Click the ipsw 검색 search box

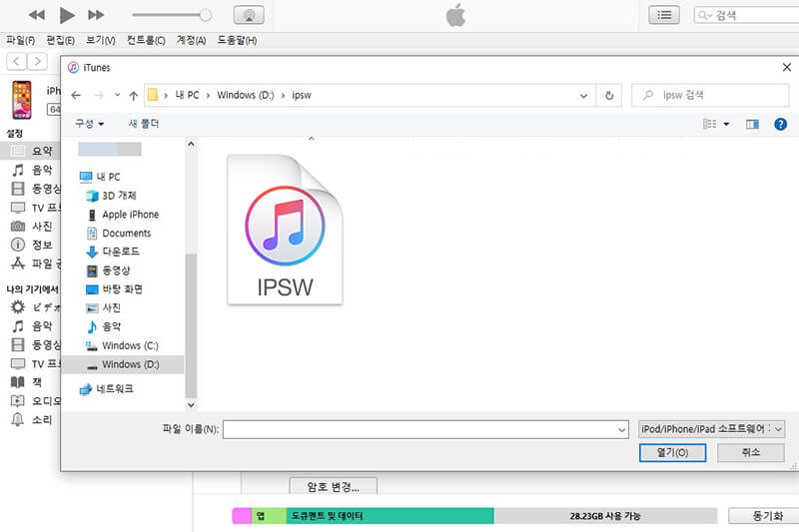(710, 95)
